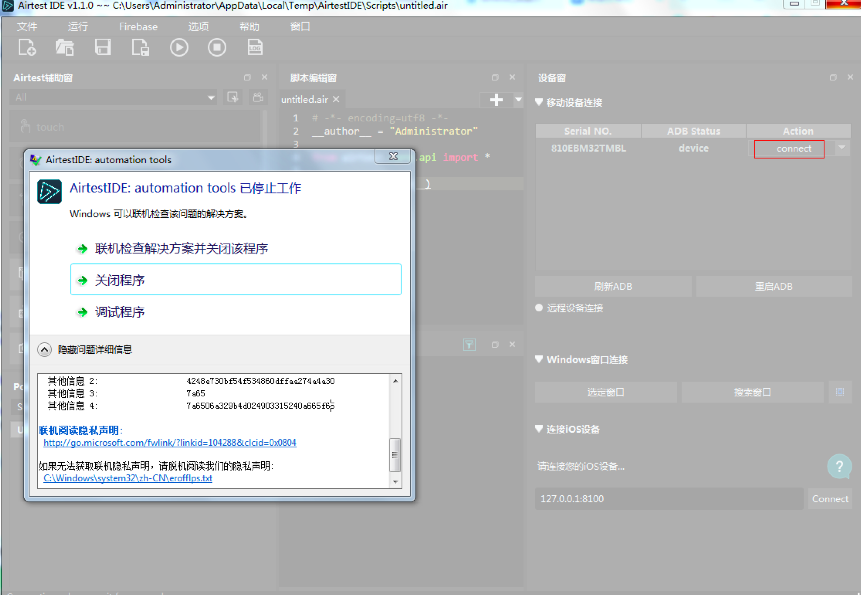Click the AirtestIDE logo in crash dialog

pos(49,192)
